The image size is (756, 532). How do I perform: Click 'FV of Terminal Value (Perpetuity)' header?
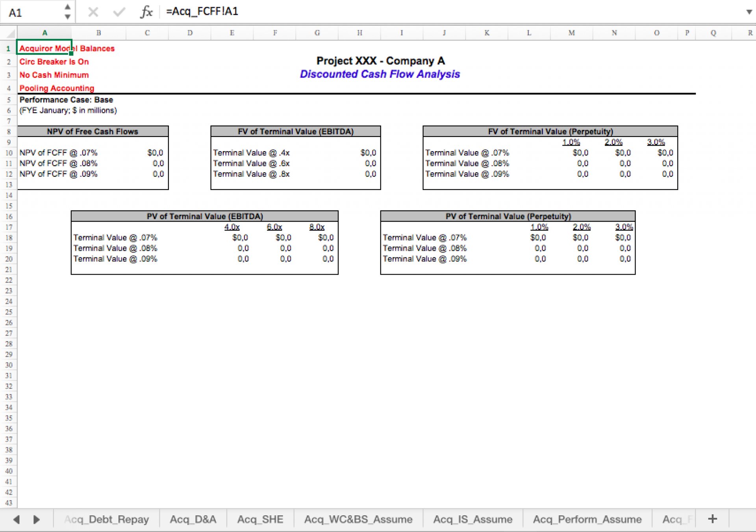click(550, 131)
